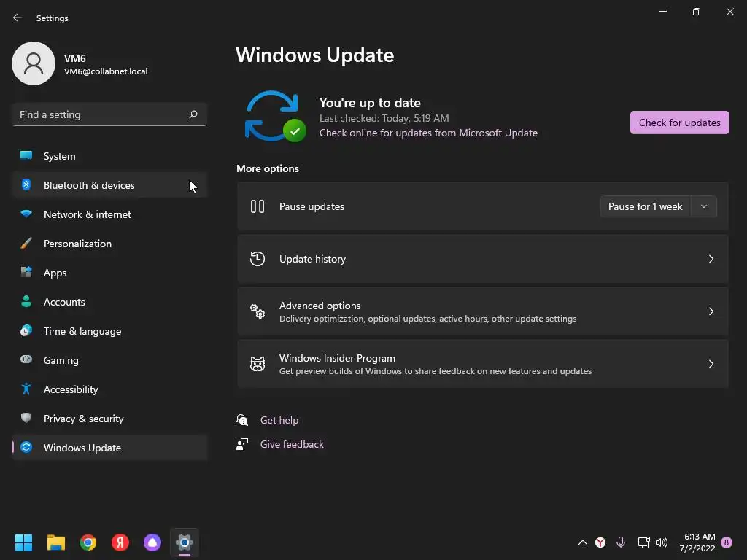Open the Give feedback link
This screenshot has width=747, height=560.
[x=292, y=444]
